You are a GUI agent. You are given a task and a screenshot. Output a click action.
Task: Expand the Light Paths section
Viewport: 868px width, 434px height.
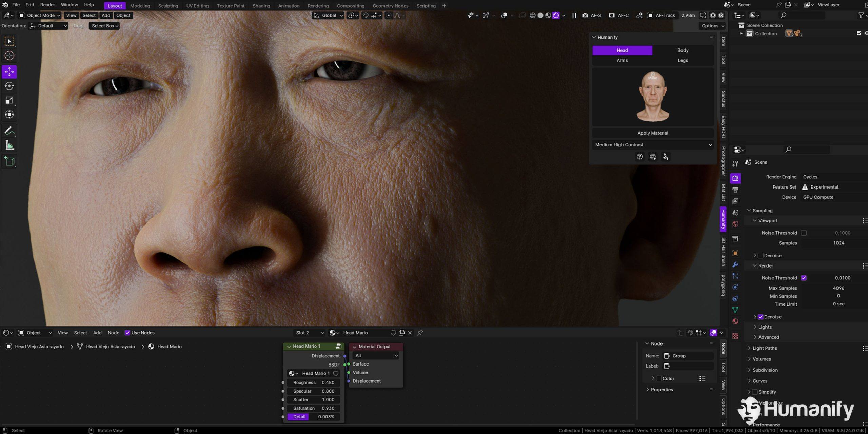tap(765, 348)
